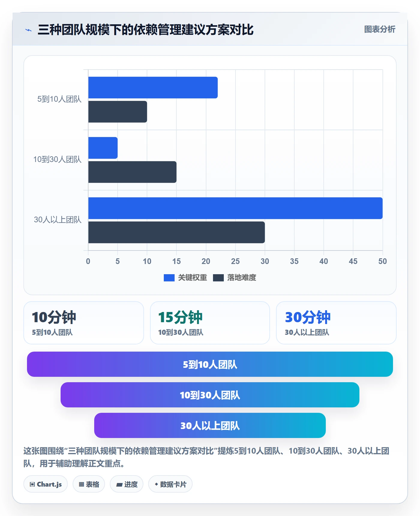Toggle the 落地难度 legend color box
This screenshot has width=420, height=516.
tap(218, 278)
